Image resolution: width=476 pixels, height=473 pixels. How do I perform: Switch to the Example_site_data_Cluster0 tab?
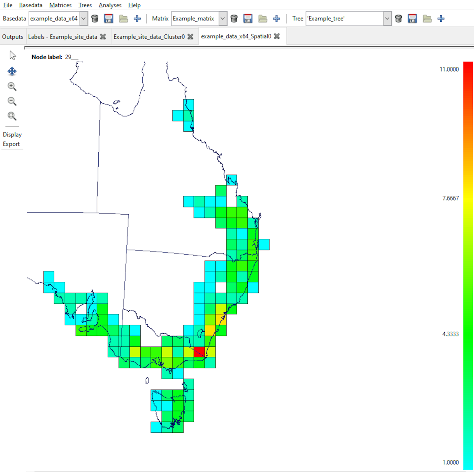(x=149, y=37)
